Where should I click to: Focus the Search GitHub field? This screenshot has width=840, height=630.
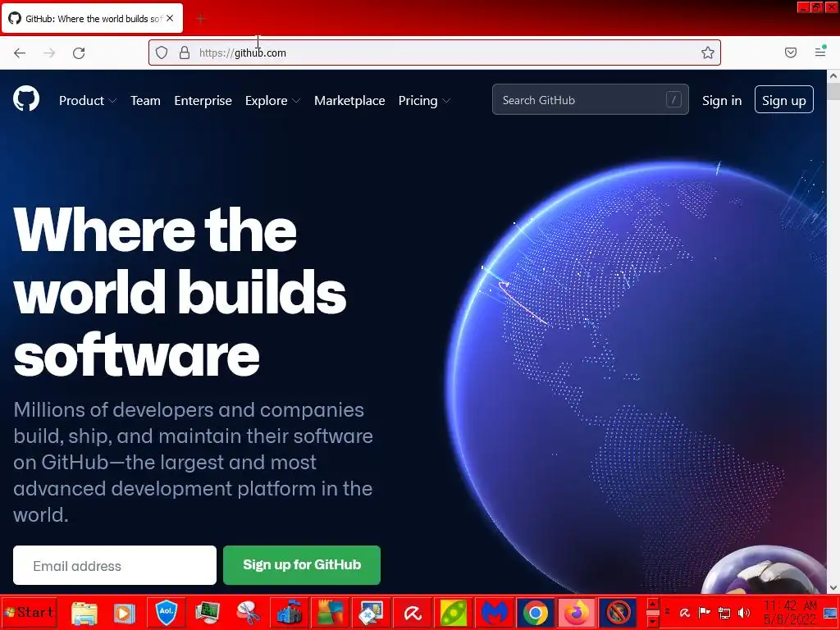(591, 99)
